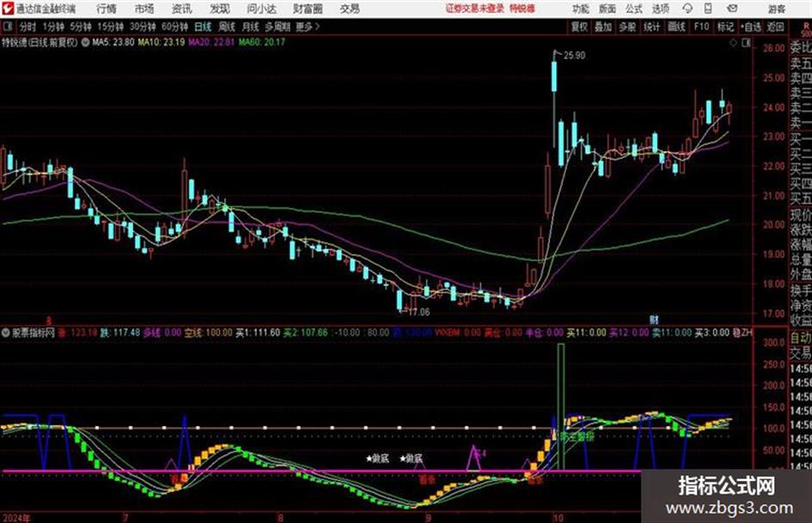Click the 17.06 low price label

tap(419, 313)
